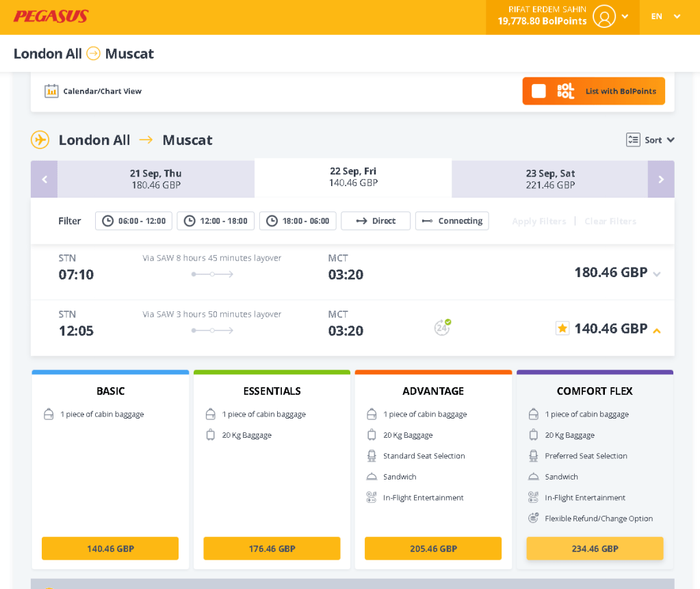Open the Sort dropdown
The image size is (700, 589).
point(650,140)
